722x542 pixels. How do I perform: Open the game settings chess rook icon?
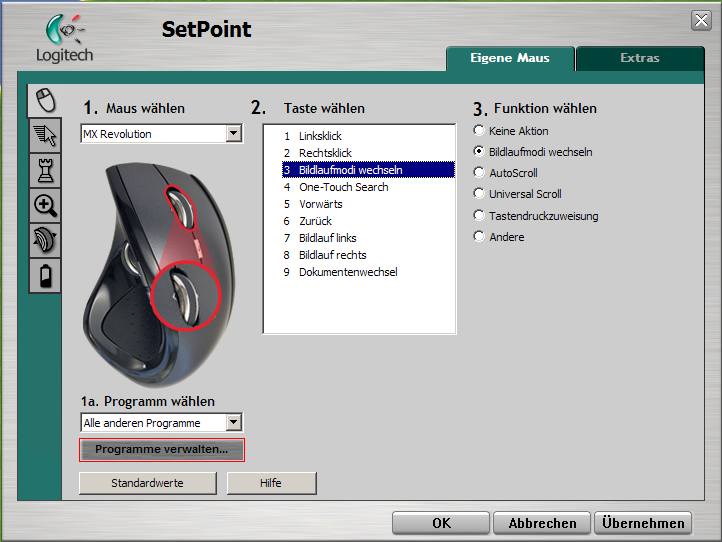[x=45, y=170]
